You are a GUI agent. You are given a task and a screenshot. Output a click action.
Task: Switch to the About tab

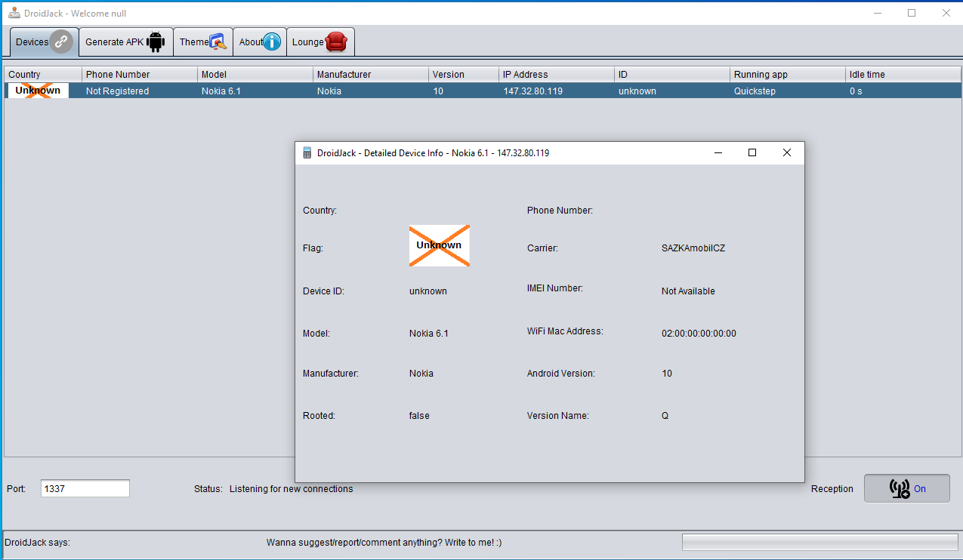click(x=260, y=42)
